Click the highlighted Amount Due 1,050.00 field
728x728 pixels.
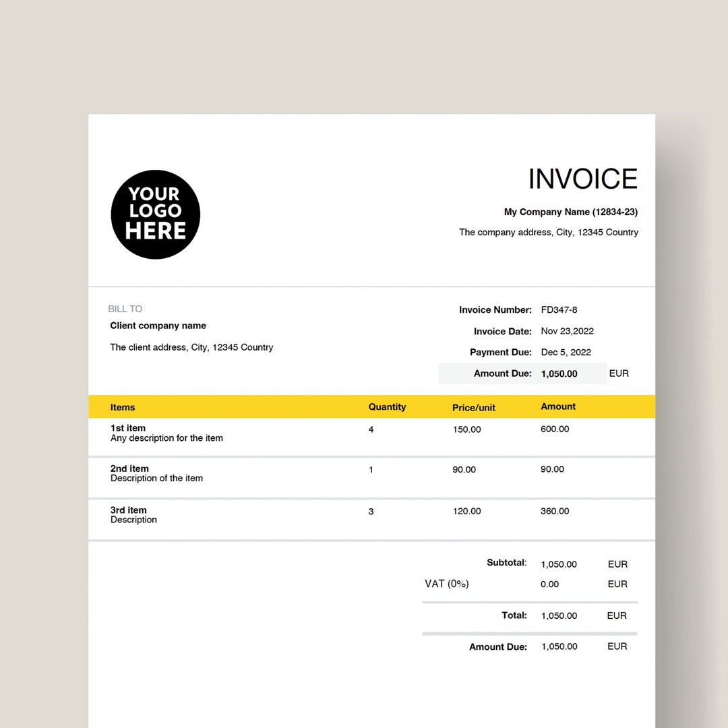coord(559,373)
